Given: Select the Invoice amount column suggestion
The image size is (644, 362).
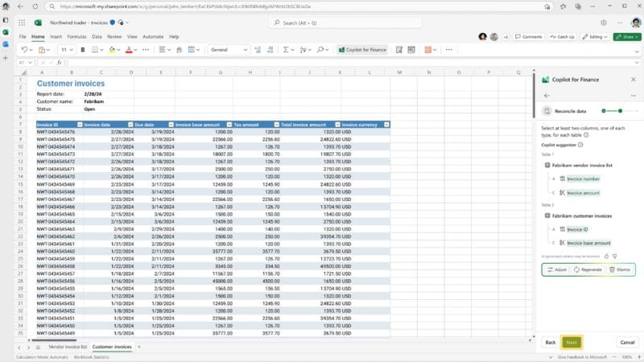Looking at the screenshot, I should 583,193.
